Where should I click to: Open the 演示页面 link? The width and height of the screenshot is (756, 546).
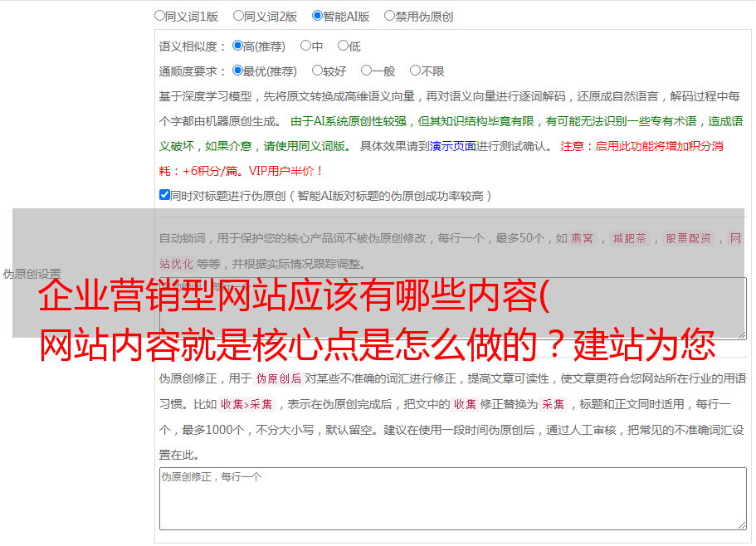(453, 146)
